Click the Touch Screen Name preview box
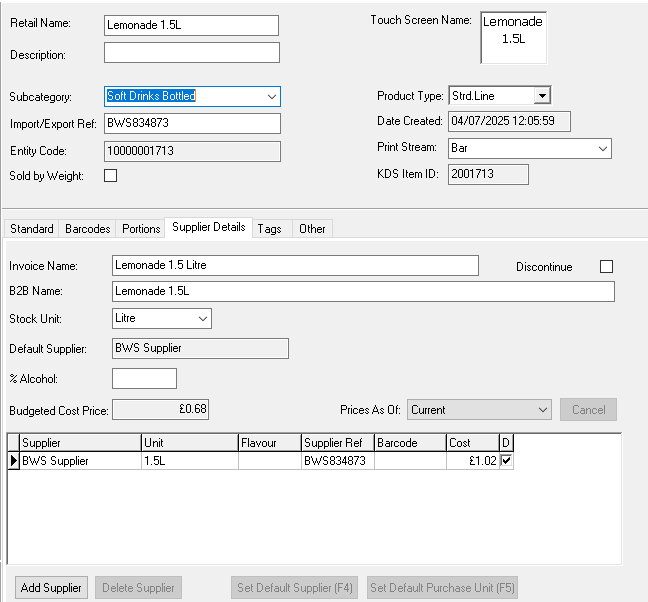The width and height of the screenshot is (648, 602). [x=513, y=37]
